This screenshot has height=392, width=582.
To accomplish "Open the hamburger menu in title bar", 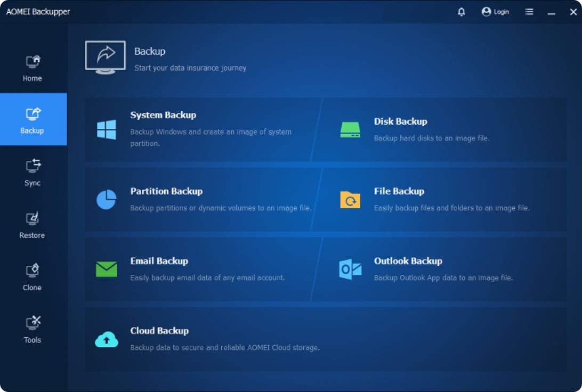I will [x=529, y=12].
